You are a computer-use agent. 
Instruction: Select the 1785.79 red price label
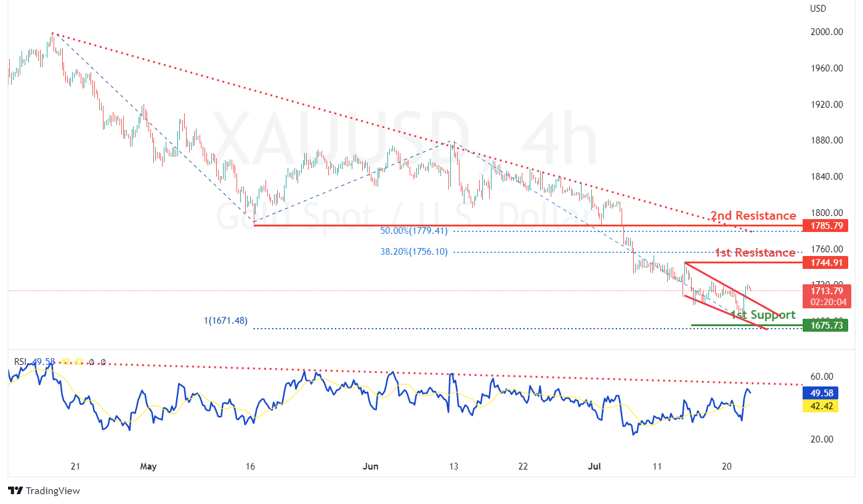[x=825, y=226]
